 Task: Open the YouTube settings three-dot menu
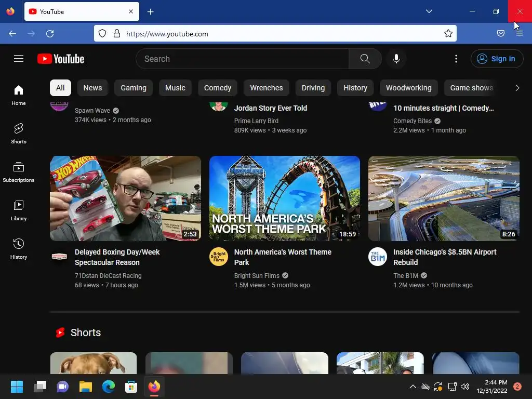[x=456, y=59]
